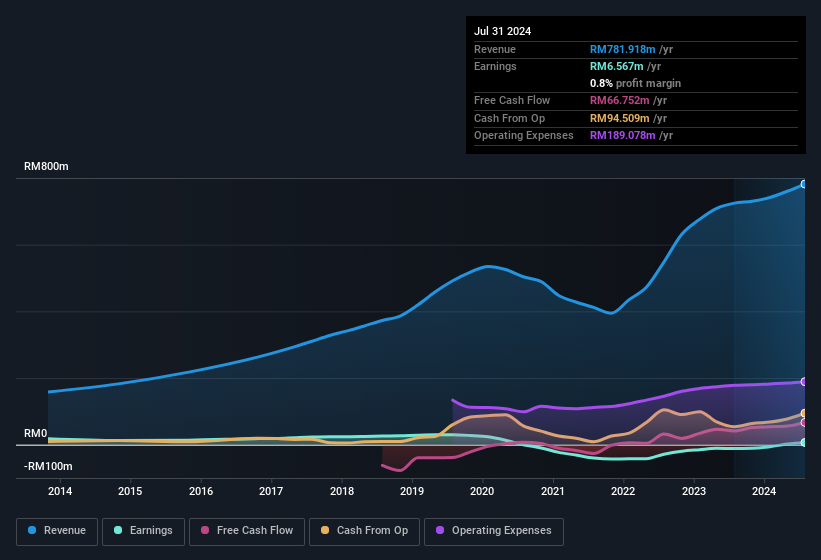The width and height of the screenshot is (821, 560).
Task: Toggle the Revenue legend series
Action: 56,531
